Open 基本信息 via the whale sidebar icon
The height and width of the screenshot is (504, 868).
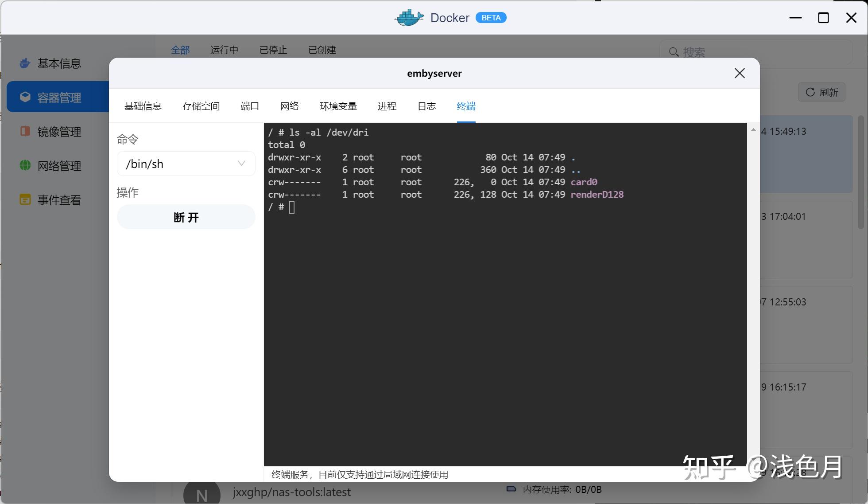(x=25, y=63)
